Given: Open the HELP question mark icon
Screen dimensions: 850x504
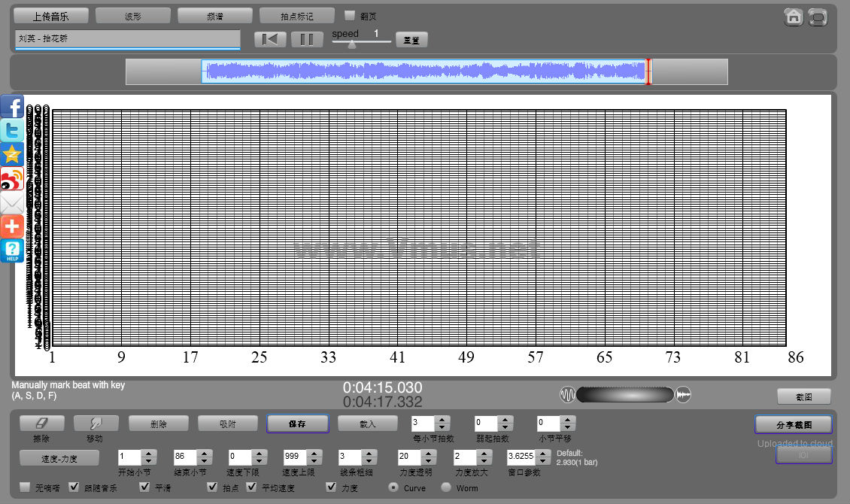Looking at the screenshot, I should click(12, 250).
